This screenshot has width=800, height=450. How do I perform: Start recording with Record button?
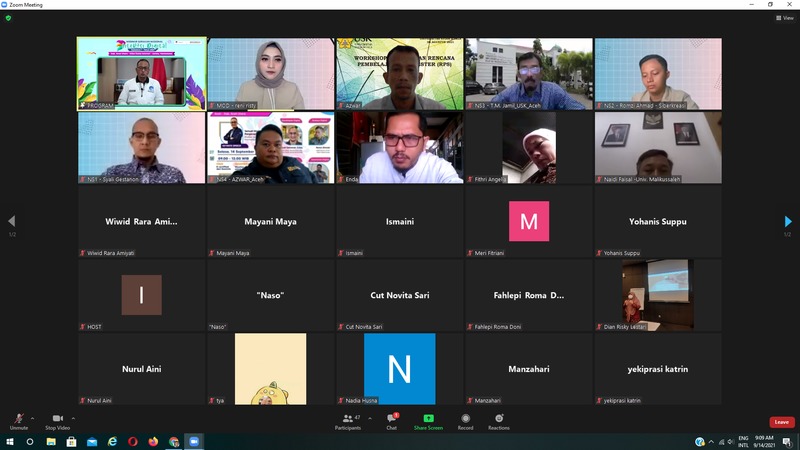[x=466, y=420]
